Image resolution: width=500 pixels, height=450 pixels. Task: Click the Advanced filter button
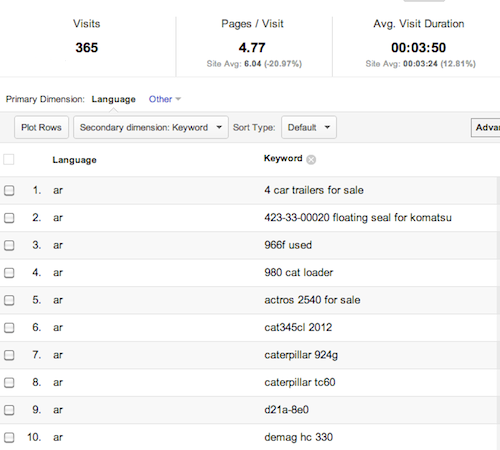[x=485, y=127]
